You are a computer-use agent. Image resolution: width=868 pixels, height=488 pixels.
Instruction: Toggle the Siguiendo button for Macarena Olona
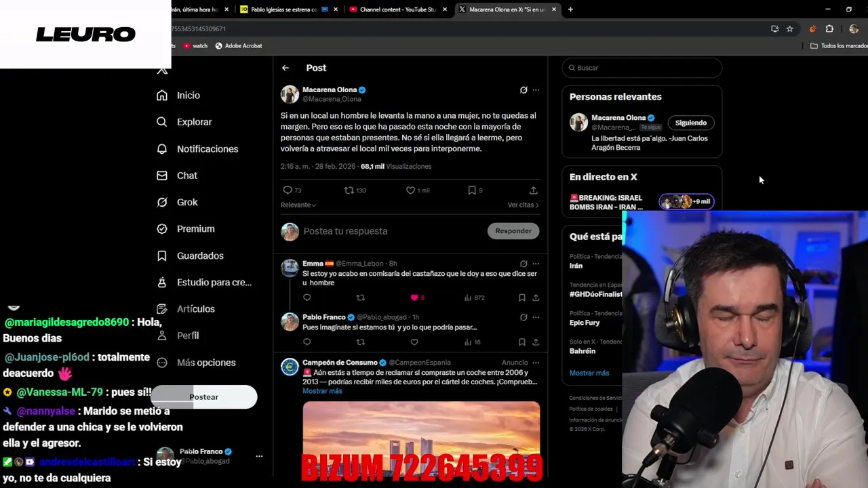(690, 123)
